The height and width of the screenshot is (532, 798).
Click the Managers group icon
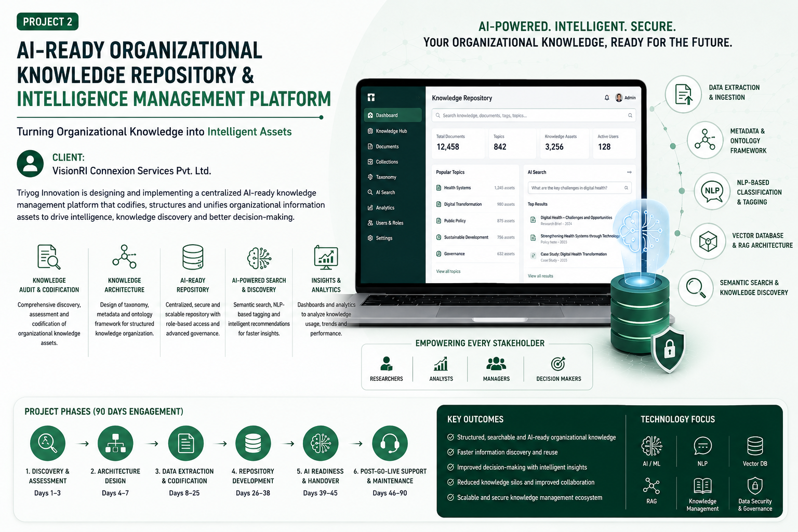tap(496, 363)
